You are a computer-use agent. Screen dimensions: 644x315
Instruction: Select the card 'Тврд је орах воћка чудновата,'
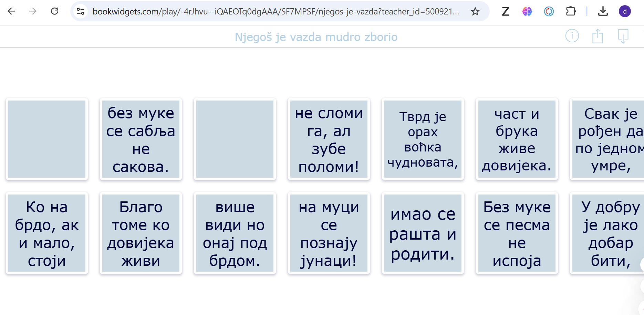click(x=423, y=139)
